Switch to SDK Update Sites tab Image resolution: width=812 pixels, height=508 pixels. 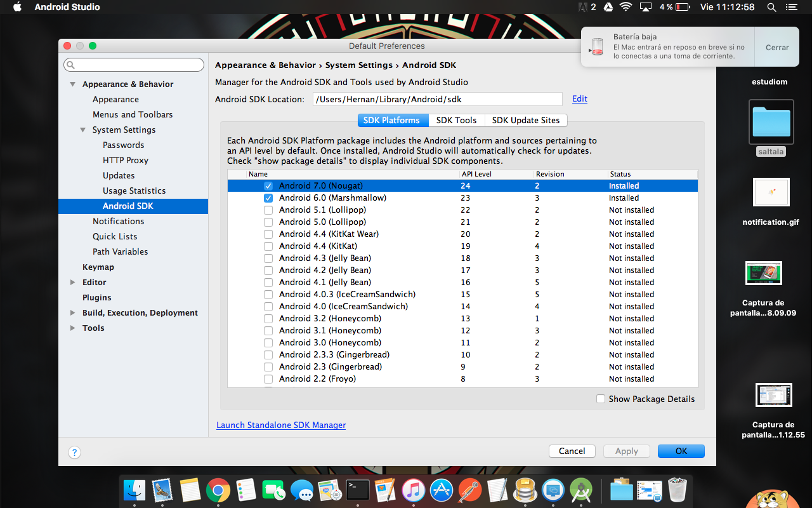tap(526, 120)
